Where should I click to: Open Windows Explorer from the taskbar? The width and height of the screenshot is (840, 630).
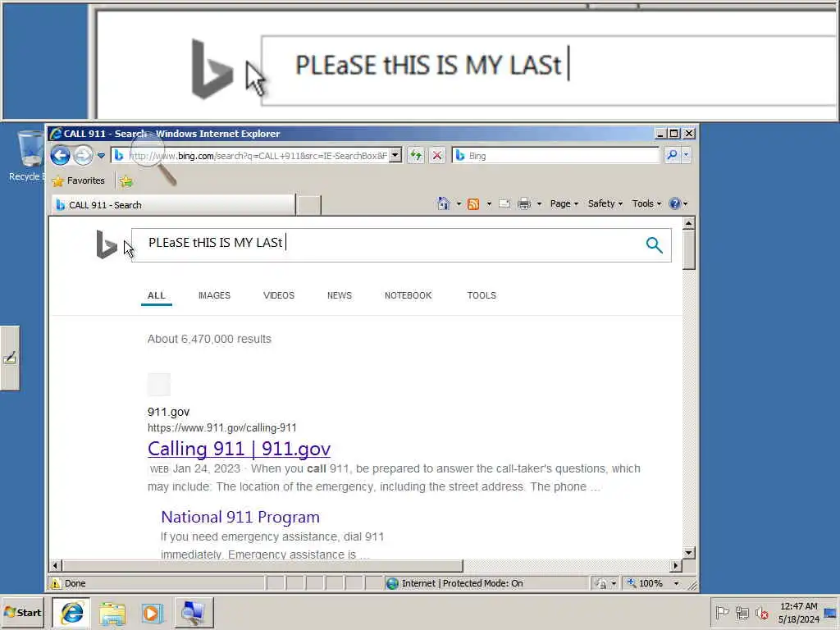tap(112, 613)
